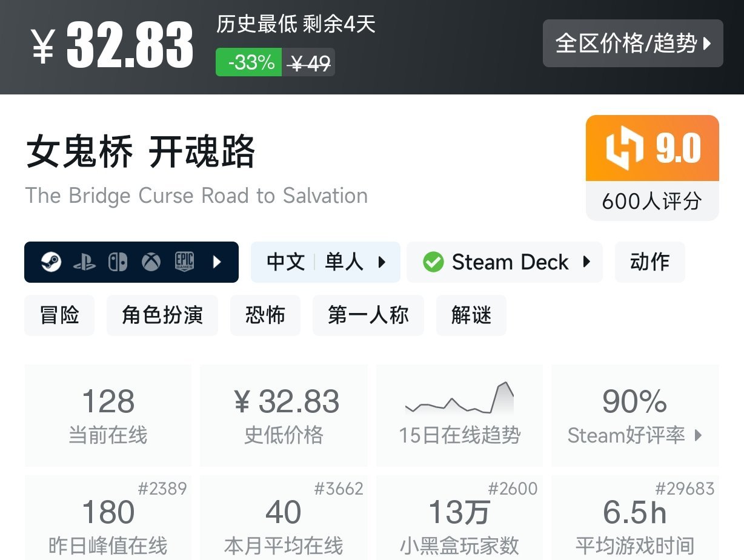Expand Steam Deck compatibility details
This screenshot has height=560, width=744.
pos(585,262)
